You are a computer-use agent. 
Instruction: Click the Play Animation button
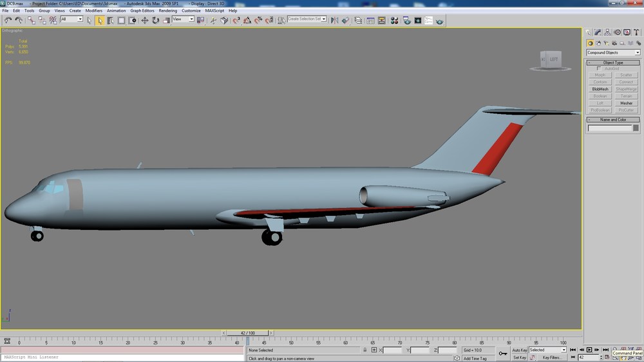tap(589, 350)
